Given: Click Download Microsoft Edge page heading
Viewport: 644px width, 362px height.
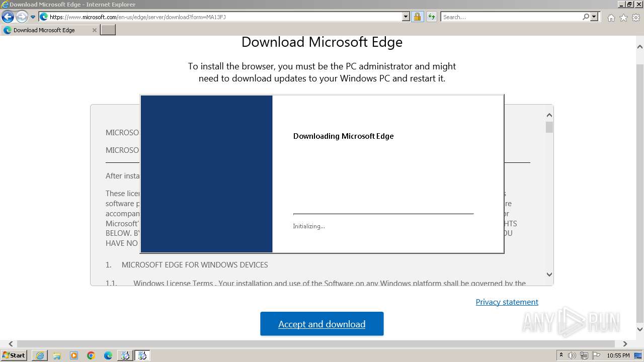Looking at the screenshot, I should 322,42.
